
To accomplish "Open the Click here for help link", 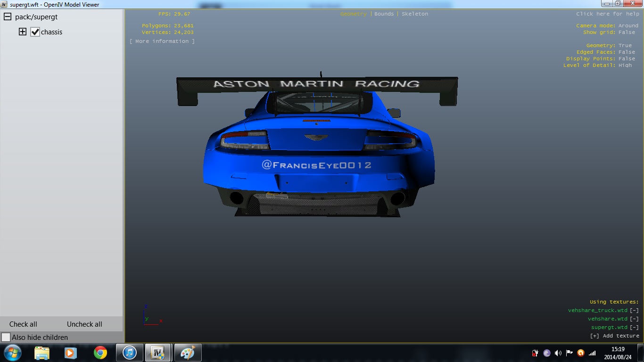I will pyautogui.click(x=608, y=14).
